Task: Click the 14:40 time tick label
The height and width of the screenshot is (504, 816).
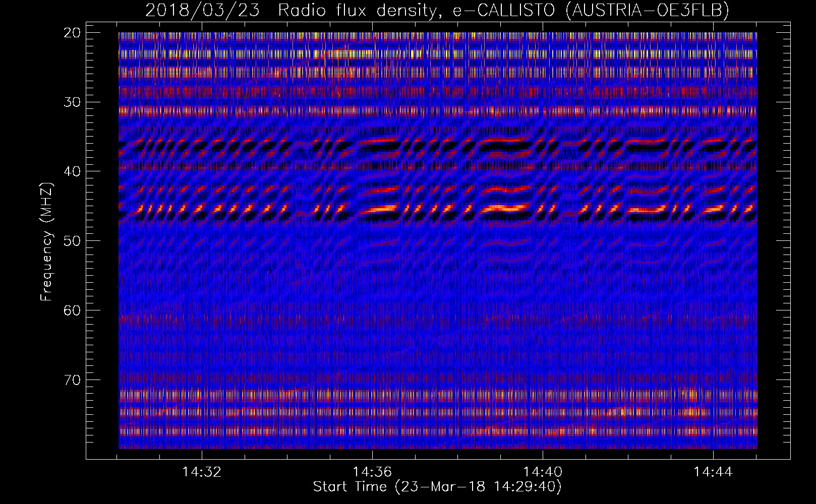Action: (543, 472)
